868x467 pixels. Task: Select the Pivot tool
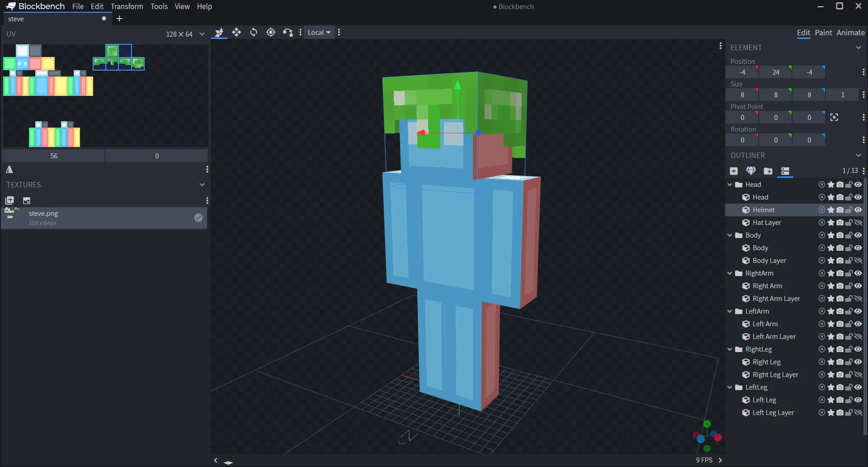(271, 32)
